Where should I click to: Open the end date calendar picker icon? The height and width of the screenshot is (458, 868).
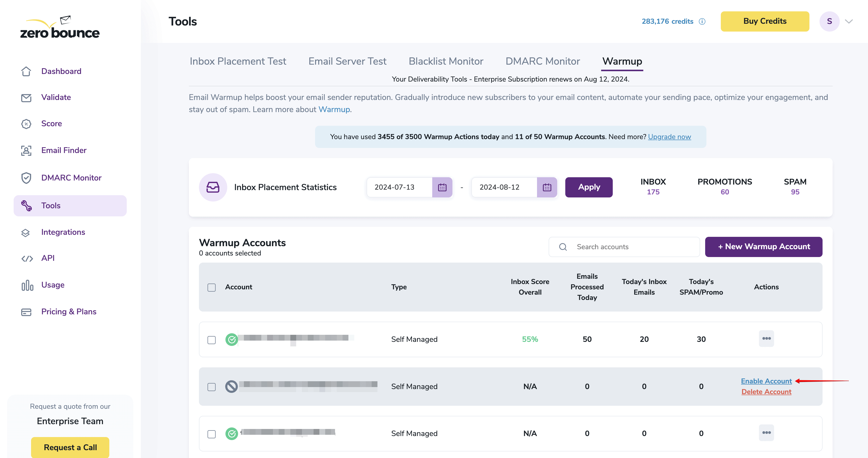pyautogui.click(x=547, y=187)
